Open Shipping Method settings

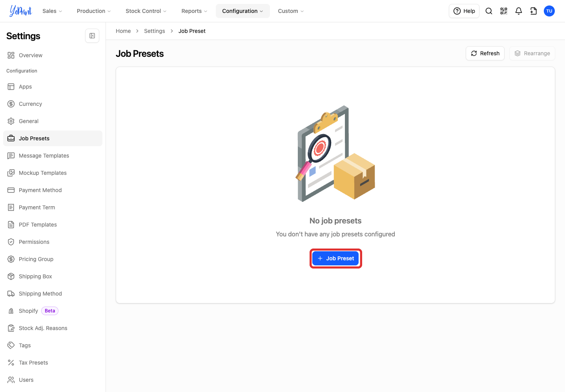click(x=53, y=294)
